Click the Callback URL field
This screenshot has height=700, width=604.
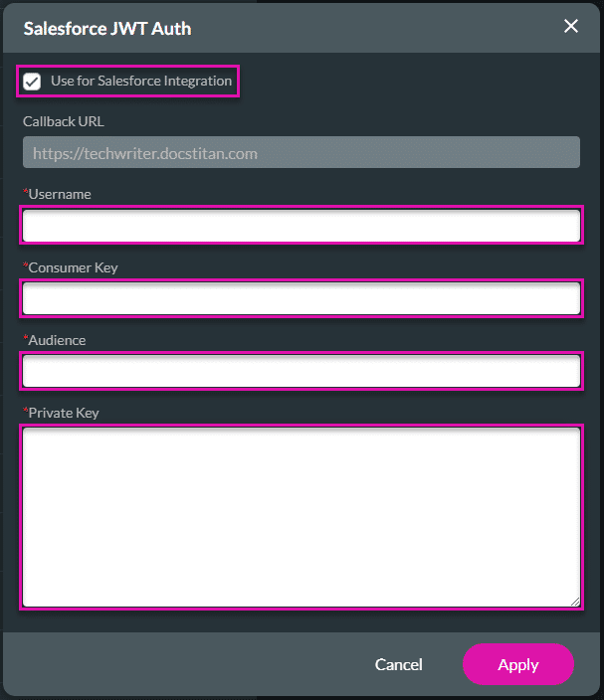click(302, 153)
